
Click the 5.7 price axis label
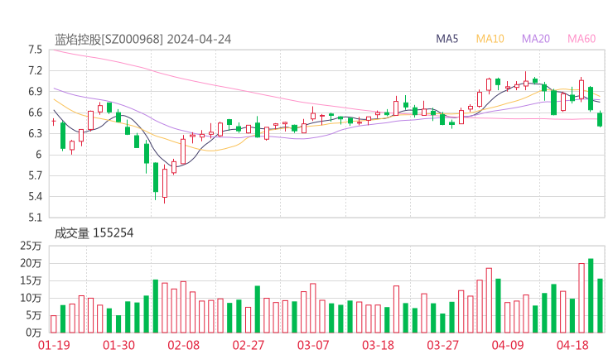click(35, 175)
